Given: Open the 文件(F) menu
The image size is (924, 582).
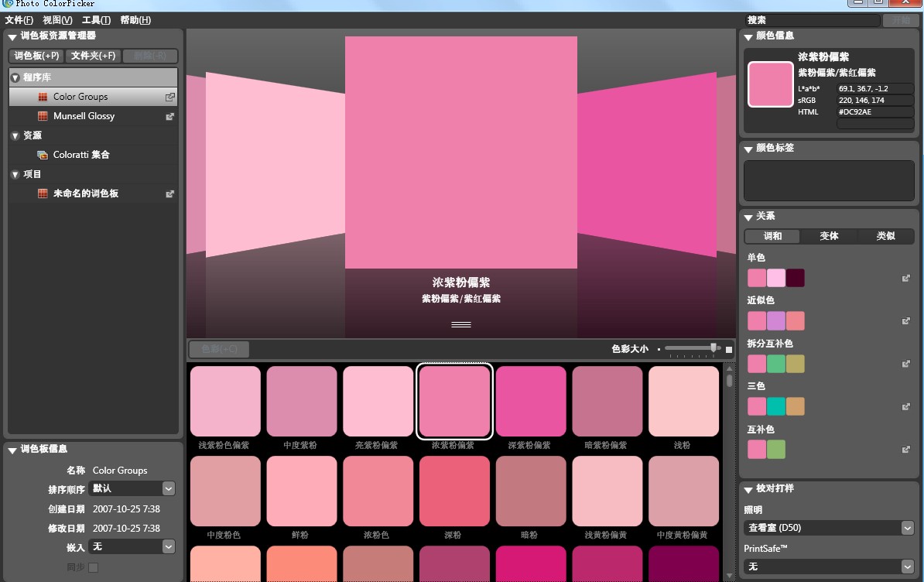Looking at the screenshot, I should pos(19,20).
